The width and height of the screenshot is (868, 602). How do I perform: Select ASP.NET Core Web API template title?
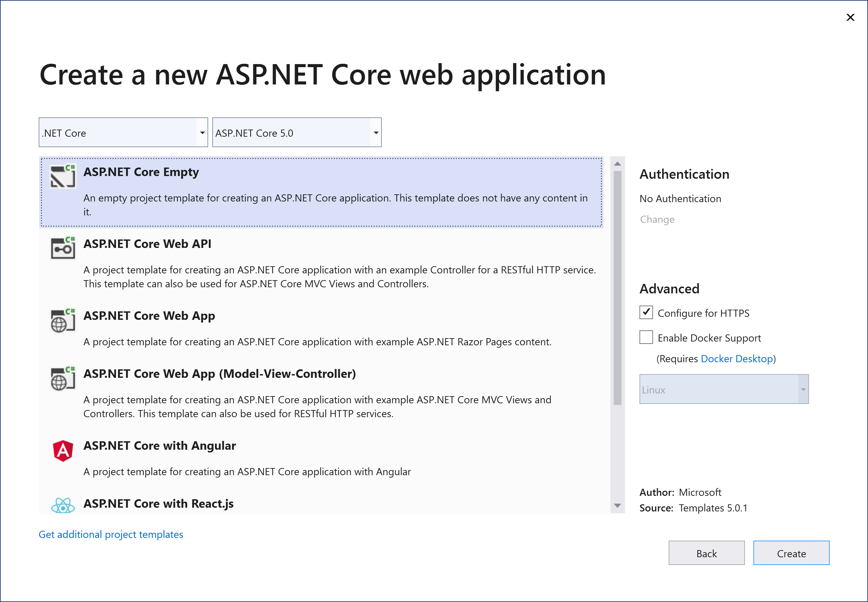[147, 244]
